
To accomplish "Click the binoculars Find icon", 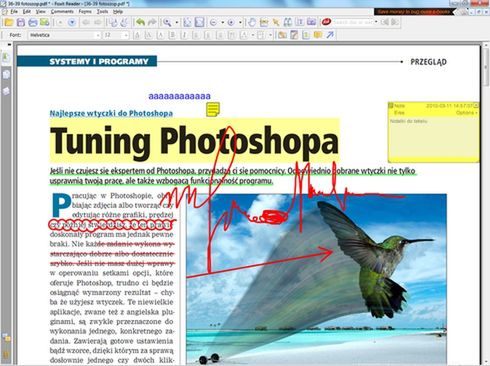I will click(288, 22).
